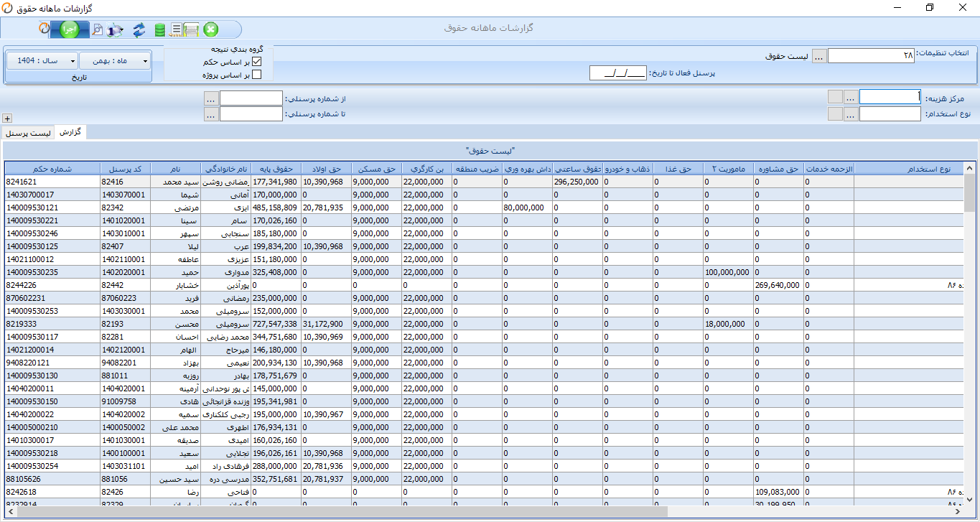Click the حقوق پایه column header
Image resolution: width=980 pixels, height=522 pixels.
tap(276, 169)
